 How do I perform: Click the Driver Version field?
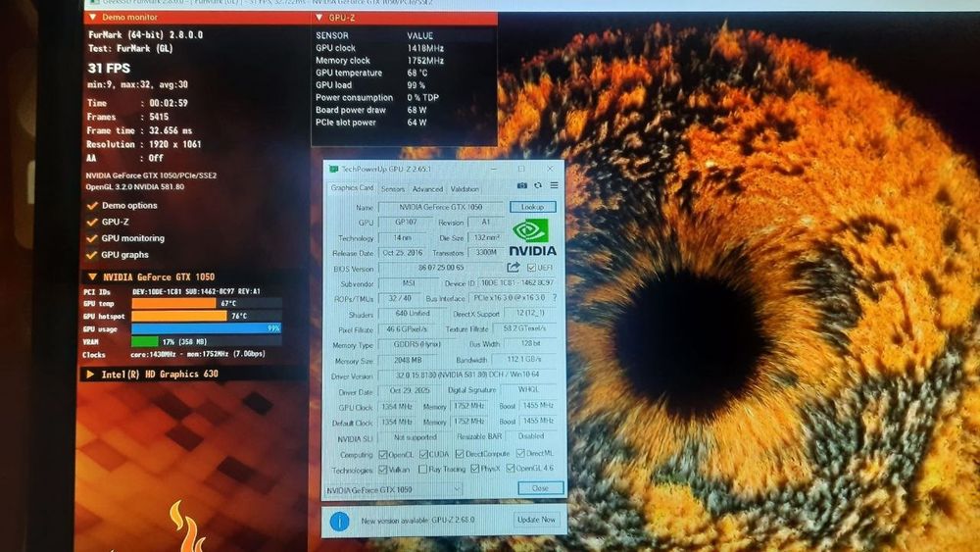pos(467,376)
